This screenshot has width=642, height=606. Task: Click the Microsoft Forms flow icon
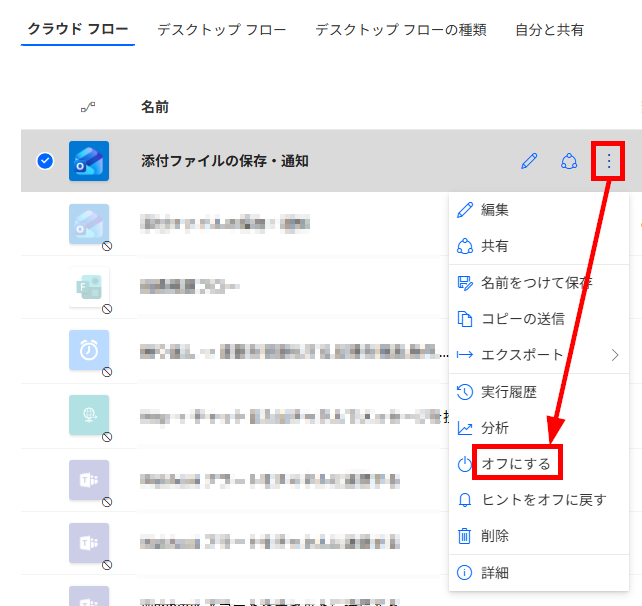(89, 287)
